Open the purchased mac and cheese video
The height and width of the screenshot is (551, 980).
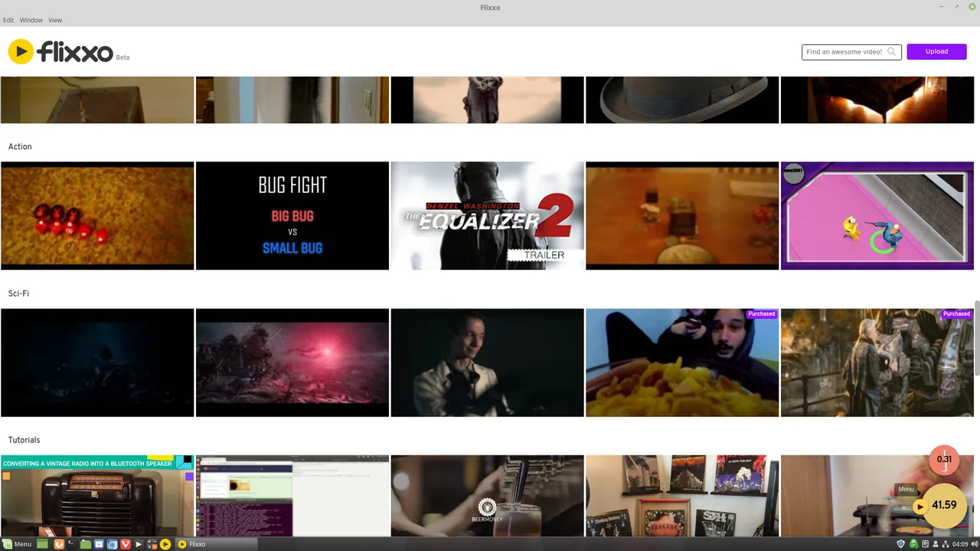[682, 363]
